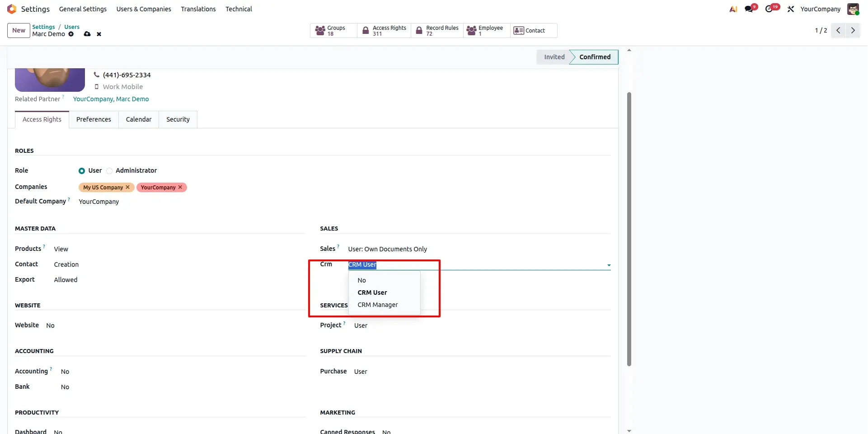This screenshot has height=434, width=868.
Task: Go to the previous record arrow
Action: click(x=838, y=30)
